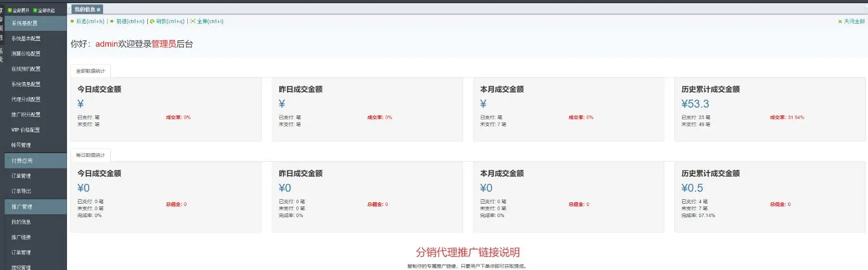Open 推广链接 in the sidebar
This screenshot has width=868, height=270.
(x=21, y=237)
